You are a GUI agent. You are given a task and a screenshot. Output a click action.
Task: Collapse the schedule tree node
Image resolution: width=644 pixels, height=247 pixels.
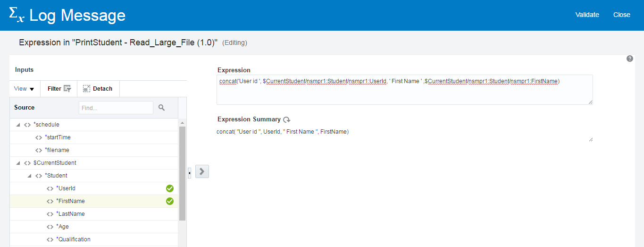tap(18, 125)
